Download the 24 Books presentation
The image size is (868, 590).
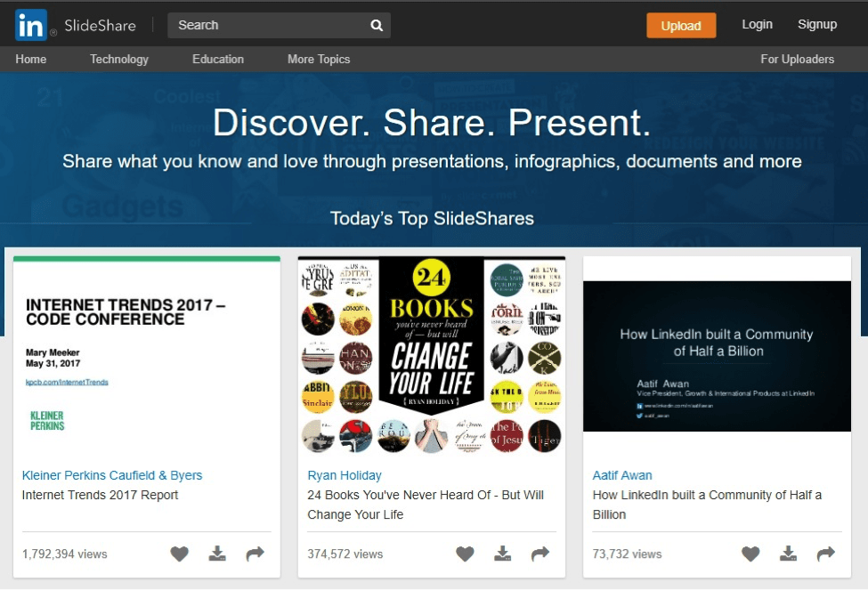(502, 554)
